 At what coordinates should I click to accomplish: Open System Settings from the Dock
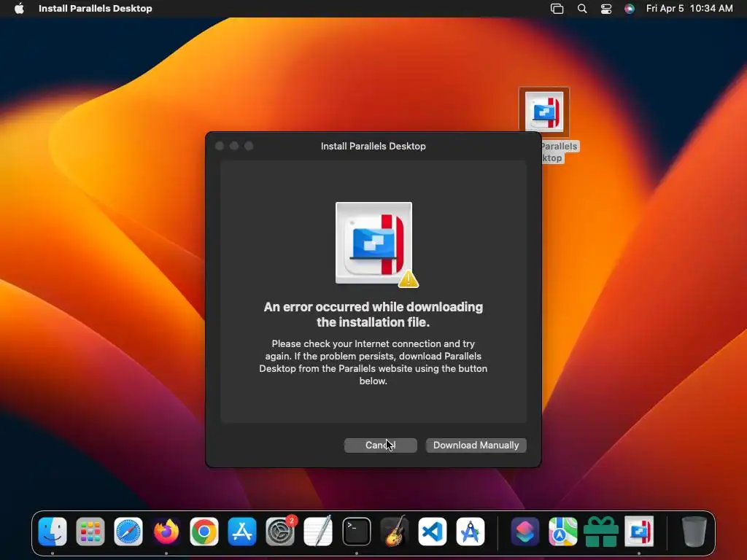(280, 532)
